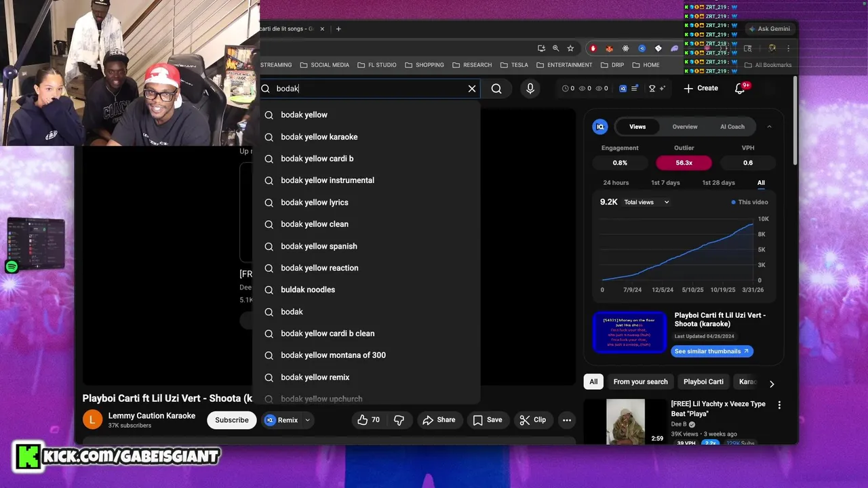
Task: Open the red stop-hand extension icon
Action: [x=593, y=48]
